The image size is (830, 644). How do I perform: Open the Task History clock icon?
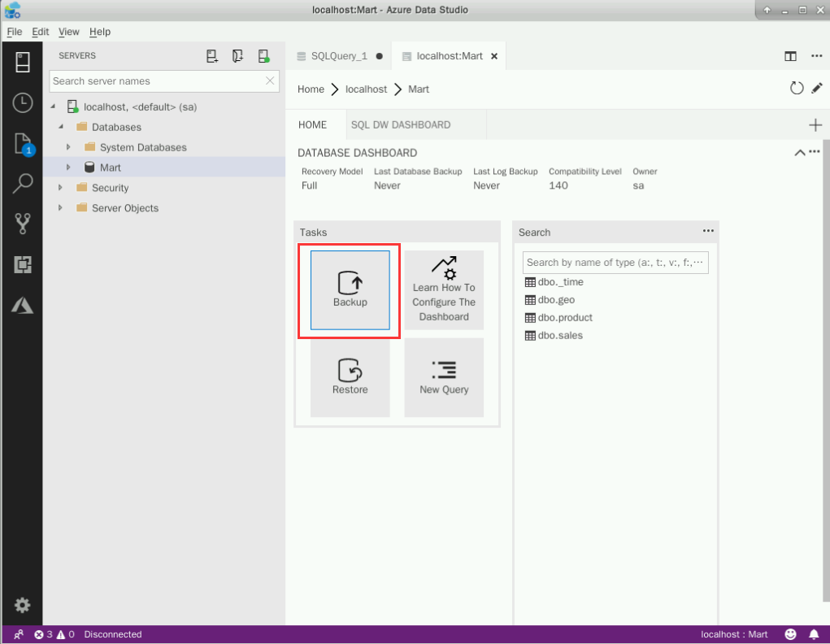tap(22, 102)
